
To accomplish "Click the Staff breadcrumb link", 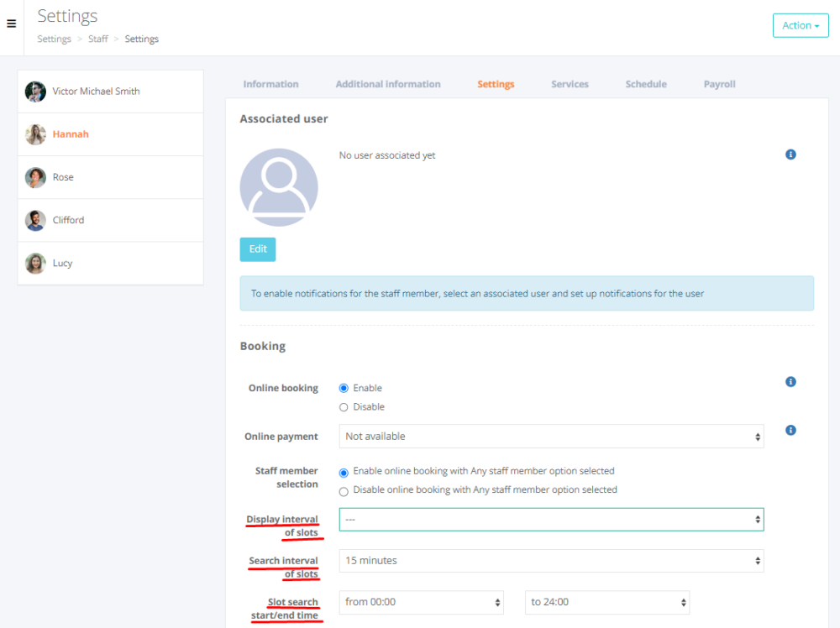I will pos(98,39).
